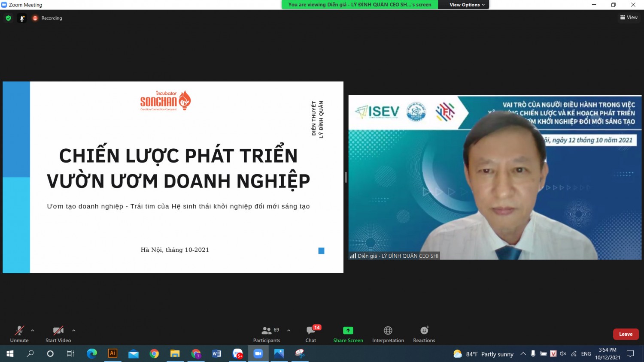This screenshot has height=362, width=644.
Task: Expand participants options arrow
Action: coord(289,331)
